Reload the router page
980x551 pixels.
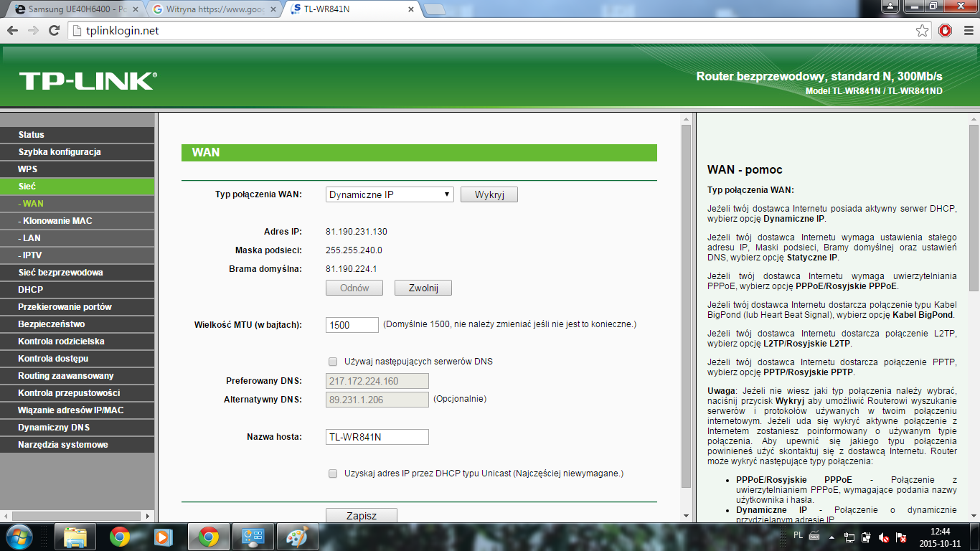[54, 31]
